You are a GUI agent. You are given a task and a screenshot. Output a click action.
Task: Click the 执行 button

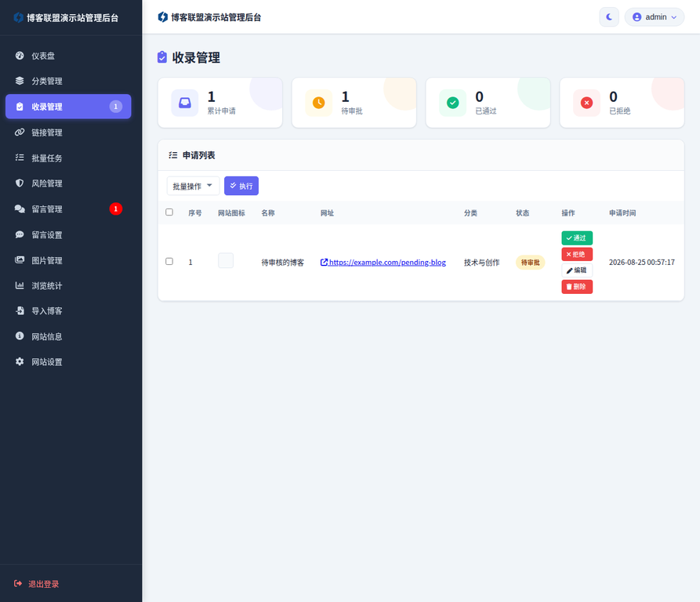(x=241, y=186)
